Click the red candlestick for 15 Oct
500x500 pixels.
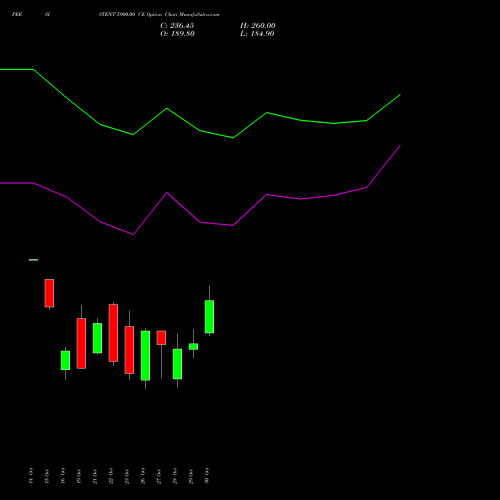pyautogui.click(x=49, y=293)
